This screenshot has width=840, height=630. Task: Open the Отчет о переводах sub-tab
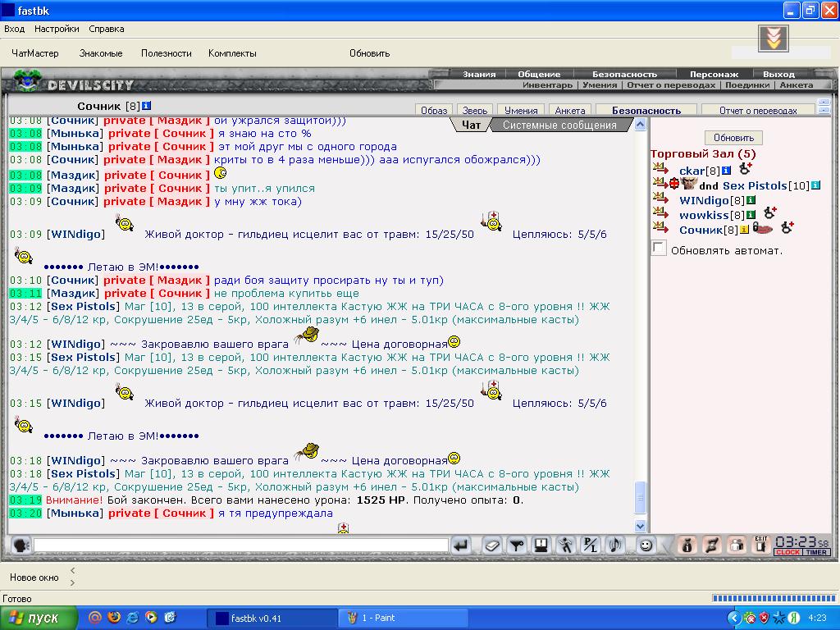point(758,110)
